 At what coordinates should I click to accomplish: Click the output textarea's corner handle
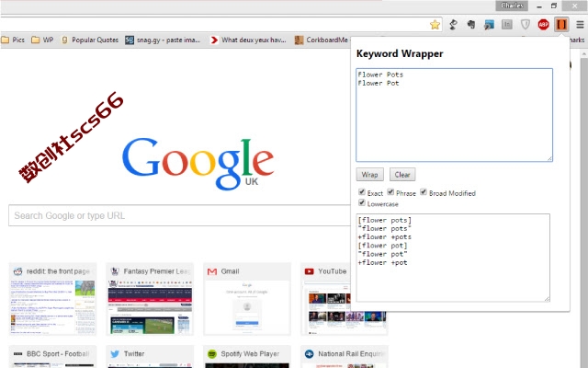click(x=547, y=299)
